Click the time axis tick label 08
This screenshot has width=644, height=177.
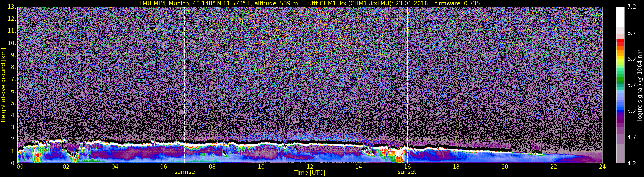coord(212,167)
